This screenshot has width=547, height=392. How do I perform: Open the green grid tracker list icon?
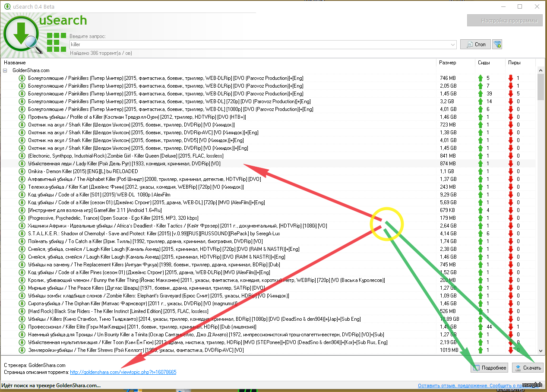pyautogui.click(x=56, y=42)
